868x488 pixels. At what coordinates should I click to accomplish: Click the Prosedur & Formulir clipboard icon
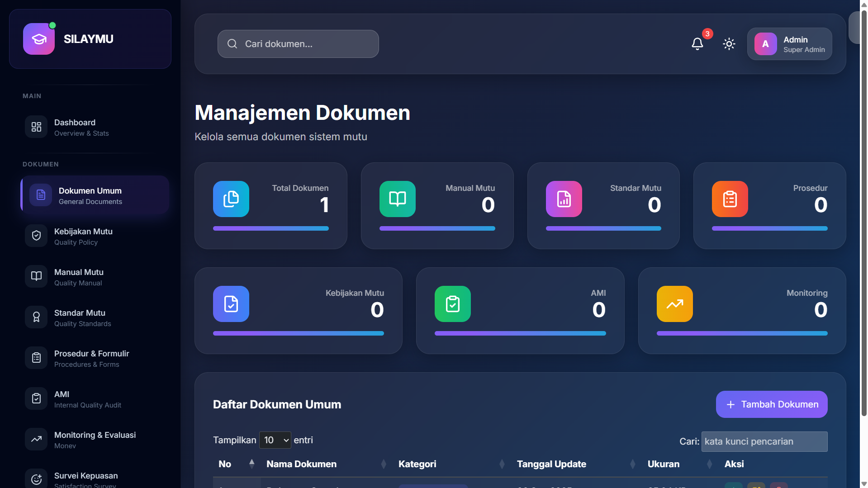pyautogui.click(x=36, y=357)
